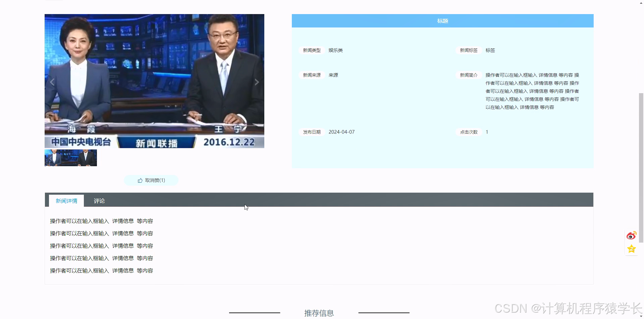Screen dimensions: 644x319
Task: Open the 评论 comments tab
Action: 99,201
